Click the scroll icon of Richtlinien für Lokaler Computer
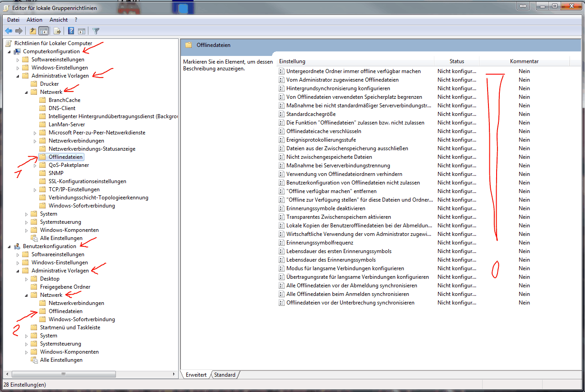Viewport: 585px width, 392px height. click(x=9, y=43)
